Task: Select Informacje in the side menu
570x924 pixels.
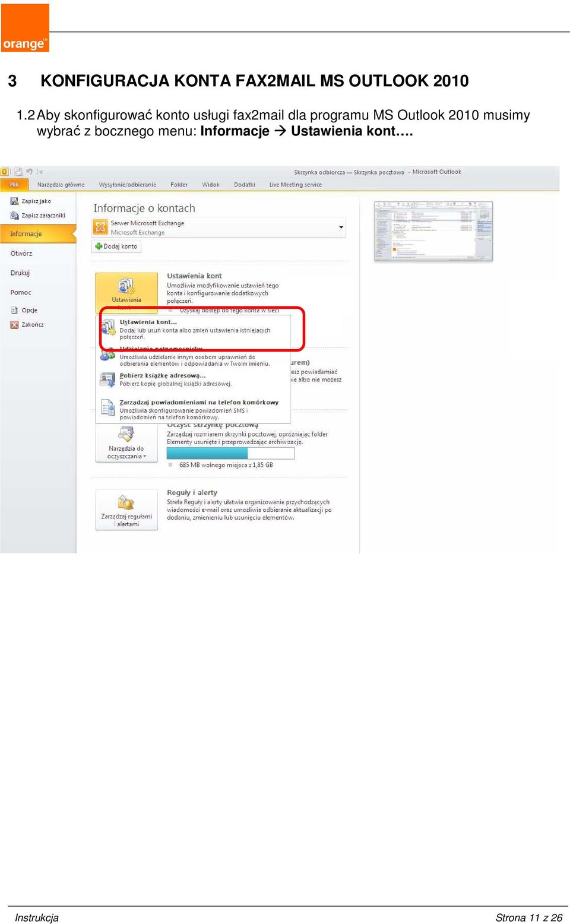Action: (38, 234)
